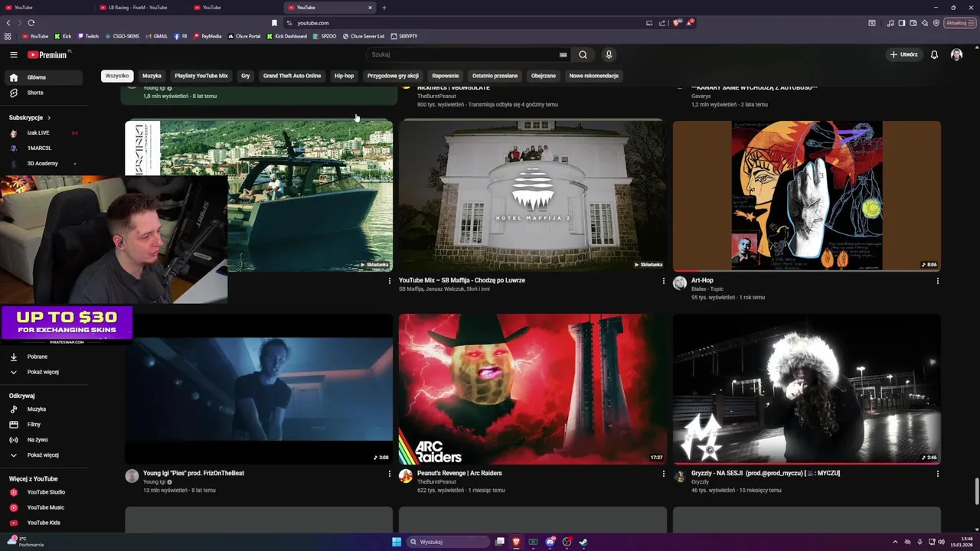The image size is (980, 551).
Task: Open a new browser tab
Action: [x=384, y=8]
